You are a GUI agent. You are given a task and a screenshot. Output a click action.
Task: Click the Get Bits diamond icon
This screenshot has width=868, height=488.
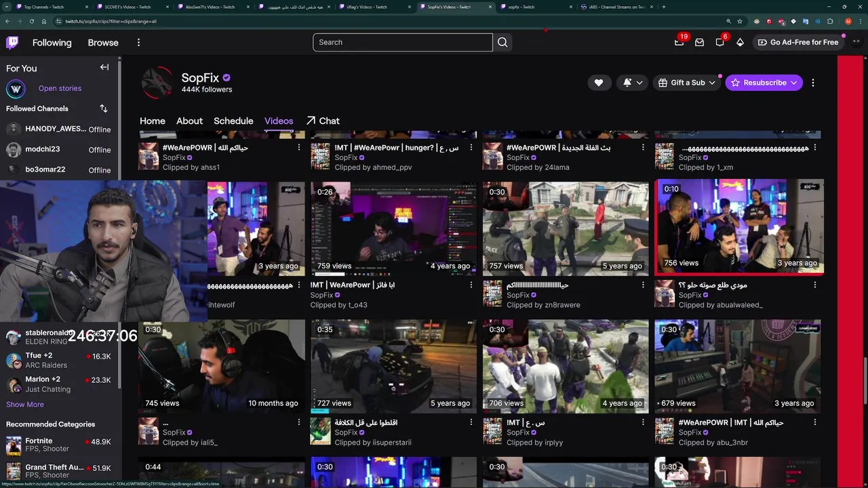coord(740,42)
